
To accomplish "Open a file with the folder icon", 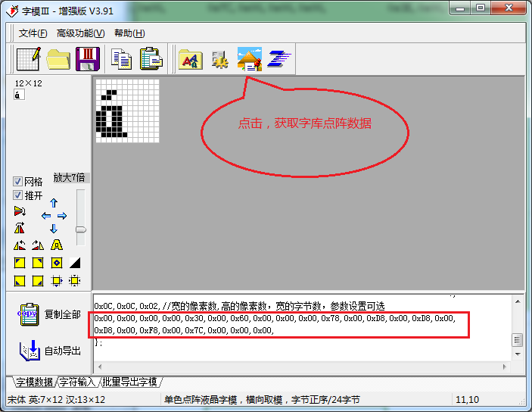I will (x=58, y=58).
